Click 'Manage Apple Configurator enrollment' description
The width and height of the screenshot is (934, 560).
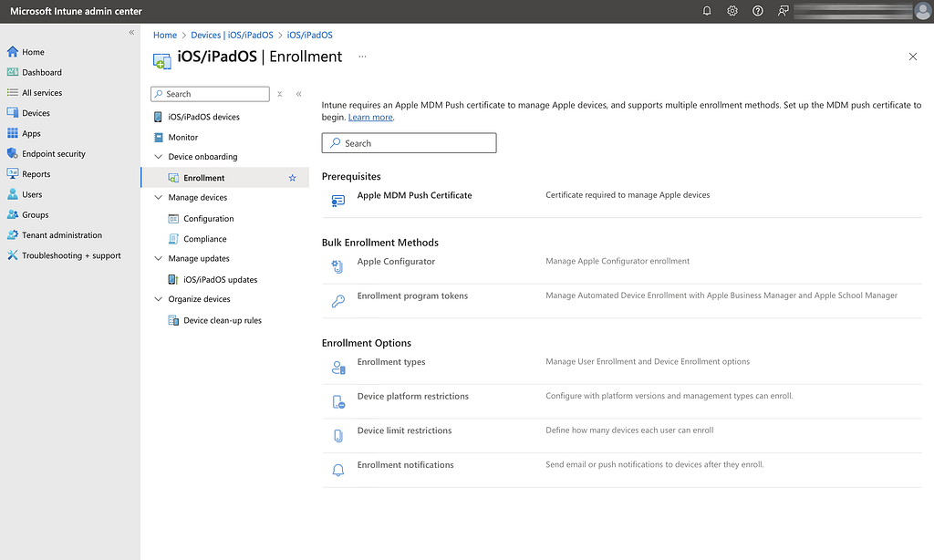click(617, 261)
